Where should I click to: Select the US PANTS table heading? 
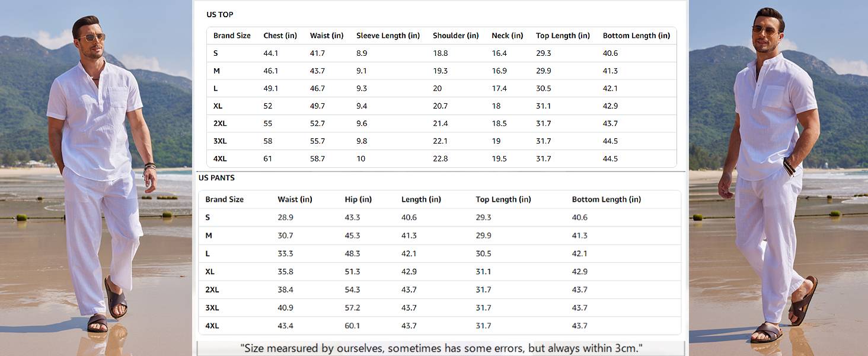click(x=216, y=178)
